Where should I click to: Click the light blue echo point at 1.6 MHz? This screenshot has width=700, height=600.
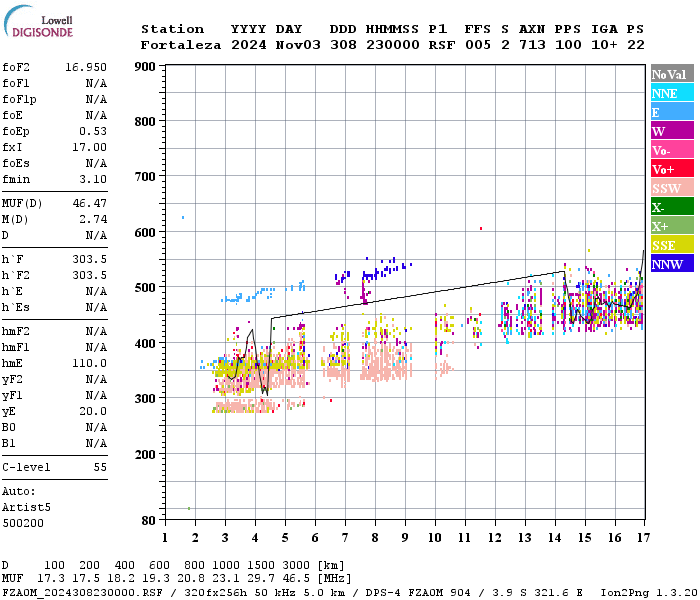click(183, 217)
